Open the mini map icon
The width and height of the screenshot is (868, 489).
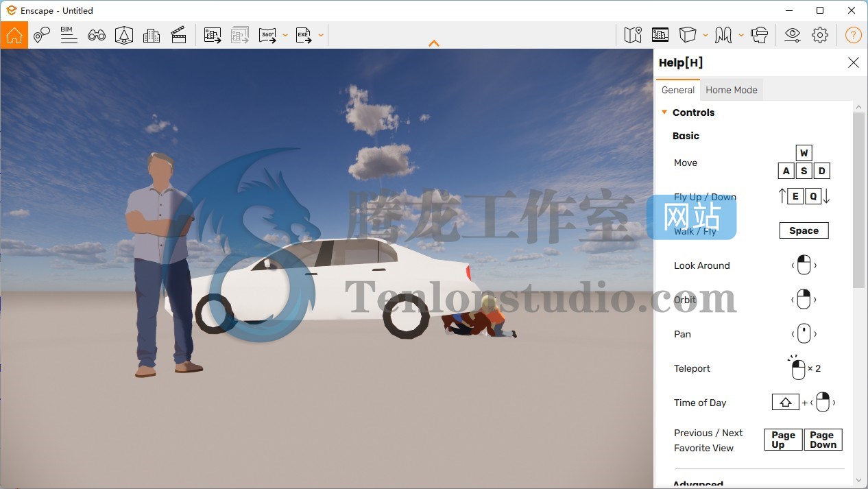(633, 35)
